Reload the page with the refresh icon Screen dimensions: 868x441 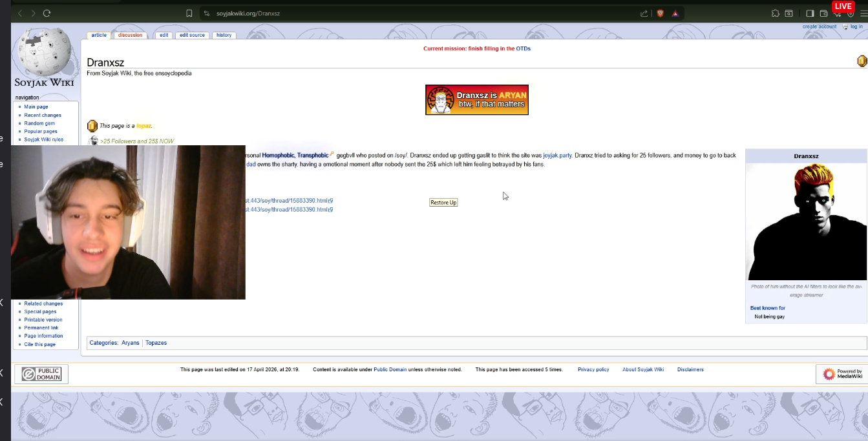point(47,13)
